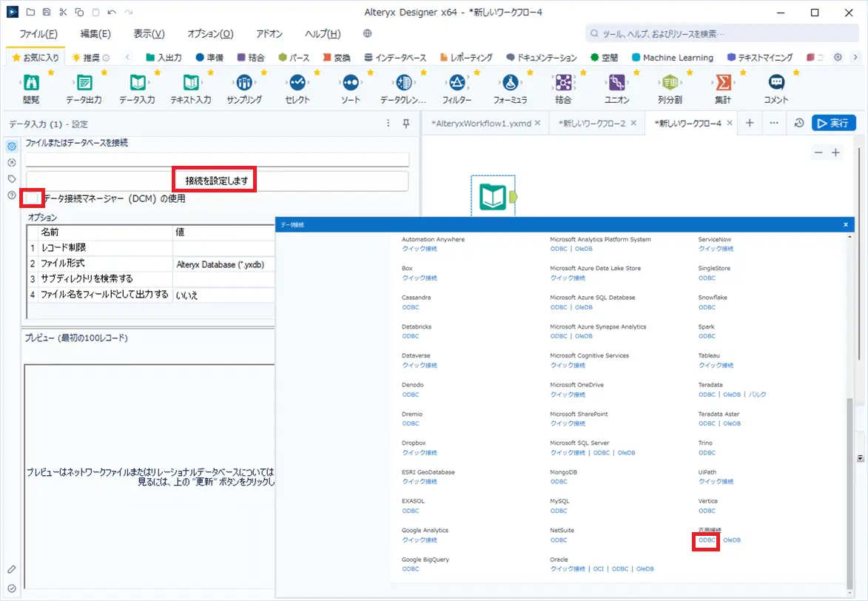Select the ユニオン tool icon
Screen dimensions: 868x601
[x=616, y=83]
